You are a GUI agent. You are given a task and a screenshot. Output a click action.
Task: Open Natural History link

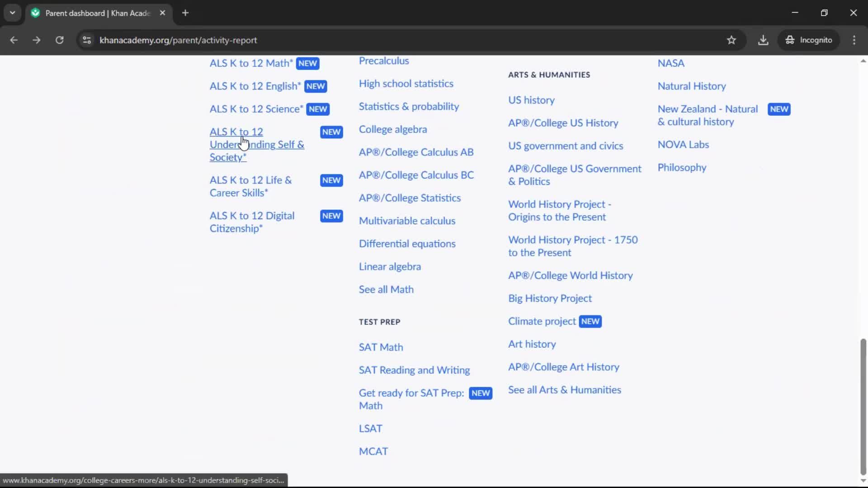coord(692,86)
